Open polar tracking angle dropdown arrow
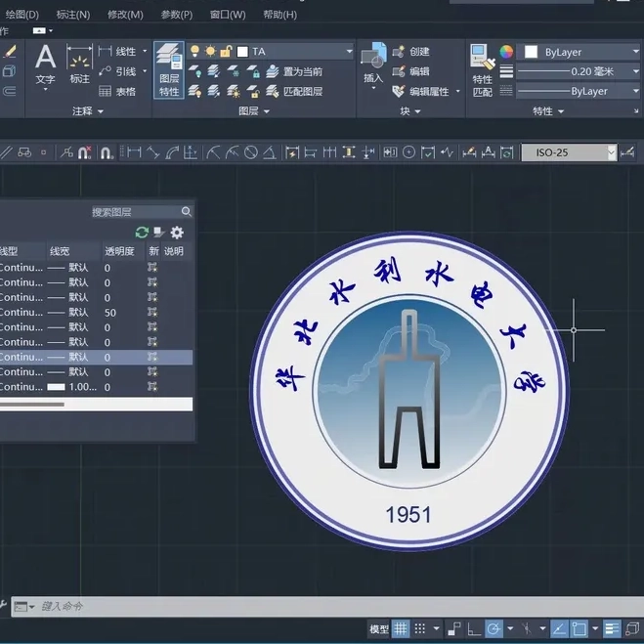Image resolution: width=644 pixels, height=644 pixels. 510,628
